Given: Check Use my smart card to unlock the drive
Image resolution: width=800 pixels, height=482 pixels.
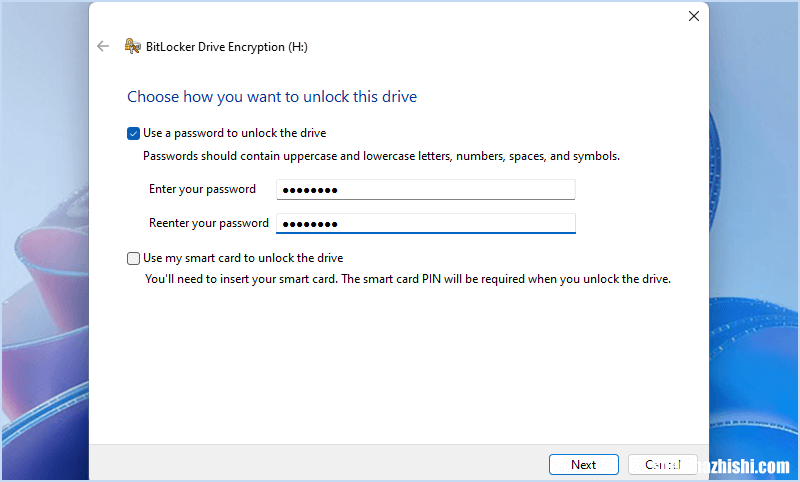Looking at the screenshot, I should coord(133,259).
